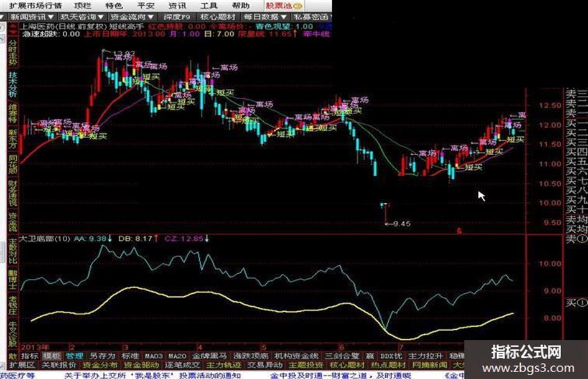588x379 pixels.
Task: Click the 12.92 high price label
Action: (123, 54)
